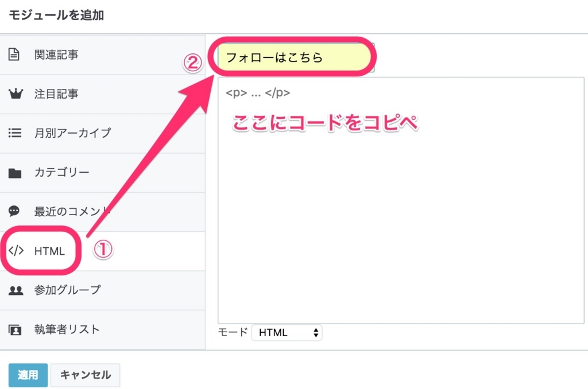This screenshot has width=588, height=389.
Task: Open the モード dropdown showing HTML
Action: point(286,332)
